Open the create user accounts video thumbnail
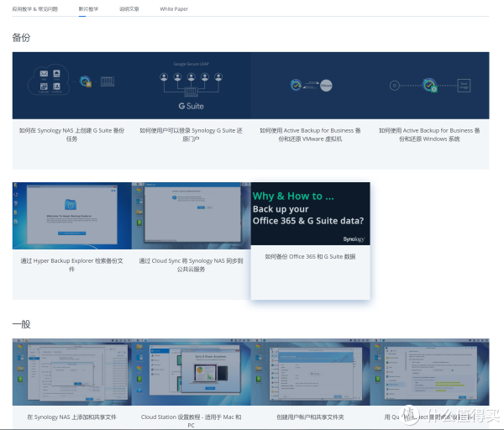Screen dimensions: 504x430 [311, 372]
